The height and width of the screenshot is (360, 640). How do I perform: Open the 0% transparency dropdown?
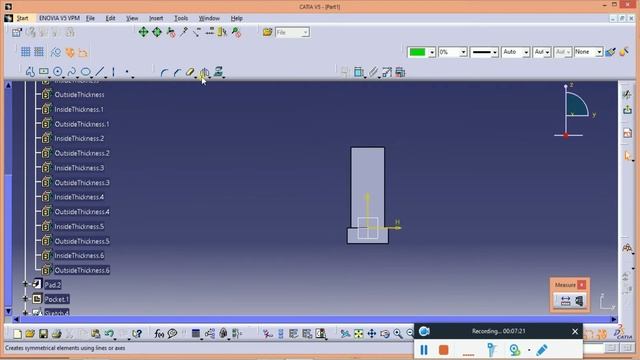(x=463, y=52)
